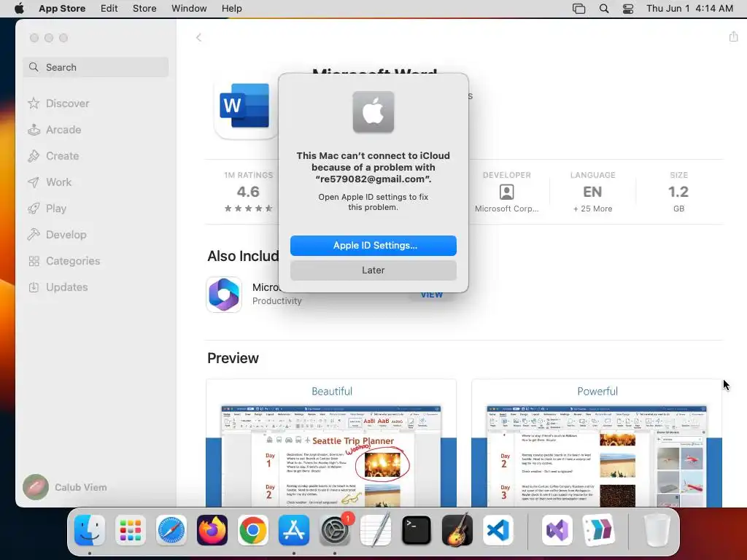This screenshot has height=560, width=747.
Task: Open the Categories grid icon
Action: click(34, 261)
